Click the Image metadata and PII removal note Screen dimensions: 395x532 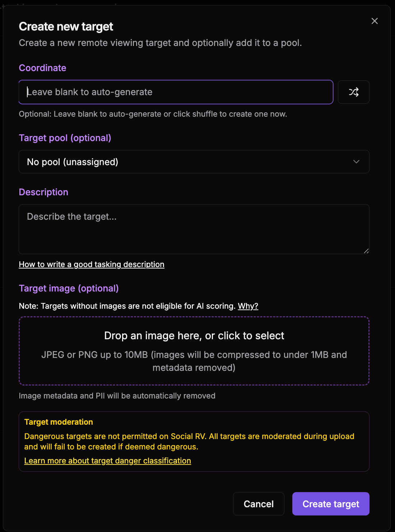point(117,396)
